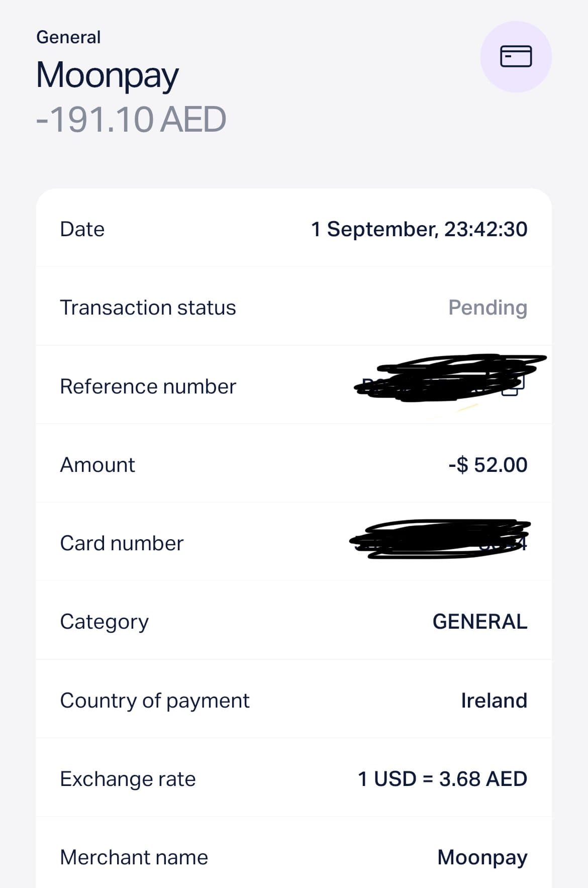588x888 pixels.
Task: Select the -$ 52.00 amount value
Action: pos(487,465)
